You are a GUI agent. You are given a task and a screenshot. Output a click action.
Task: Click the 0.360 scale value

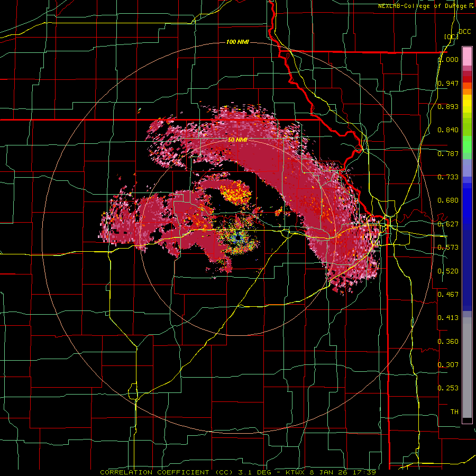(448, 341)
